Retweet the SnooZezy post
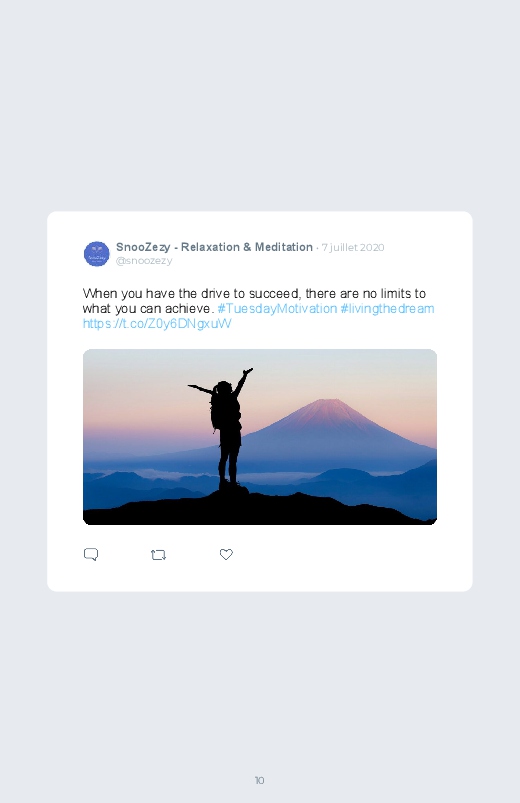520x803 pixels. point(158,555)
